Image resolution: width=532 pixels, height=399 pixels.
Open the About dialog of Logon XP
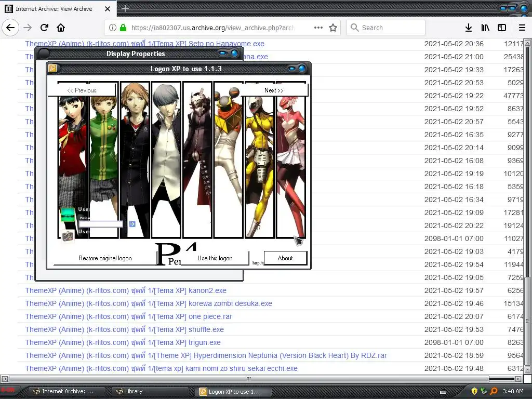click(285, 258)
